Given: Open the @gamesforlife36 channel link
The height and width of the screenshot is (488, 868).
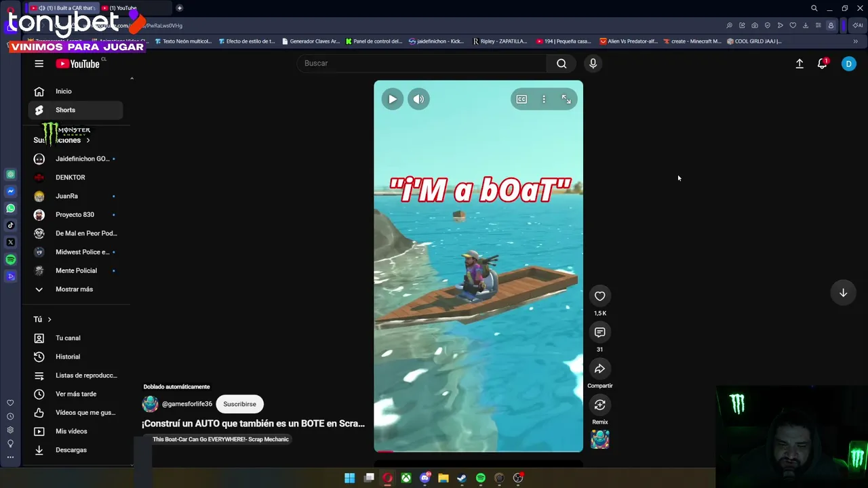Looking at the screenshot, I should pos(187,404).
